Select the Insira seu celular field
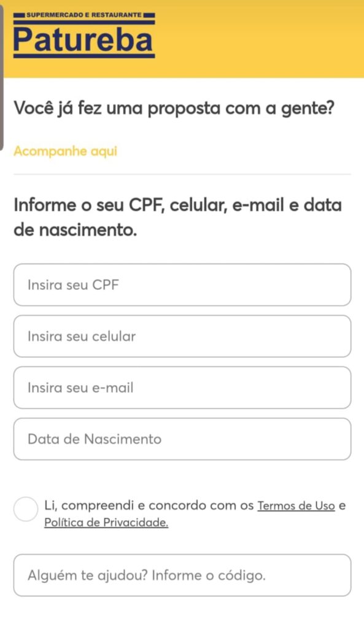This screenshot has height=629, width=364. (182, 336)
